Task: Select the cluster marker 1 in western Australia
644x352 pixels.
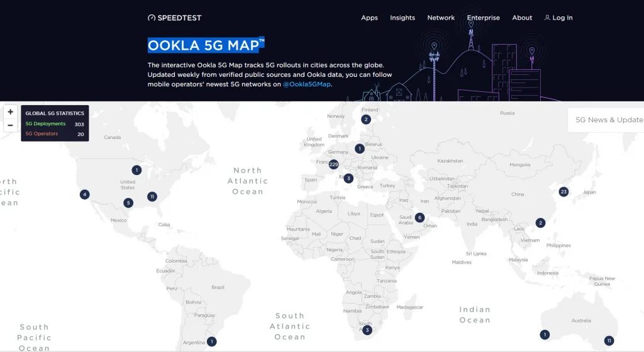Action: pos(545,335)
